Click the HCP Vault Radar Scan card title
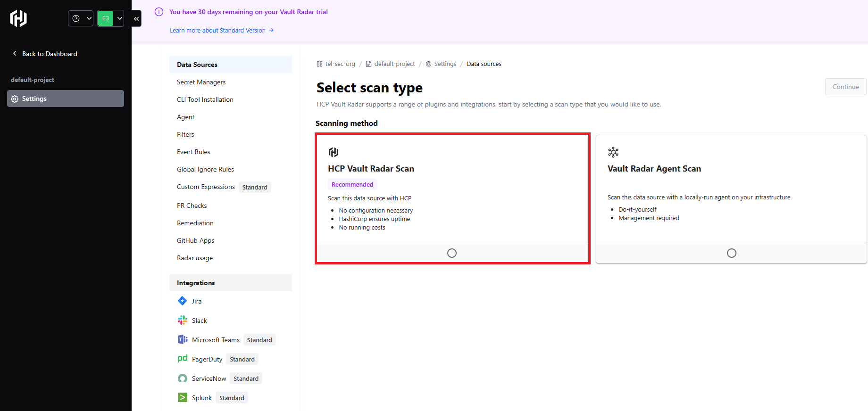Image resolution: width=868 pixels, height=411 pixels. (371, 169)
